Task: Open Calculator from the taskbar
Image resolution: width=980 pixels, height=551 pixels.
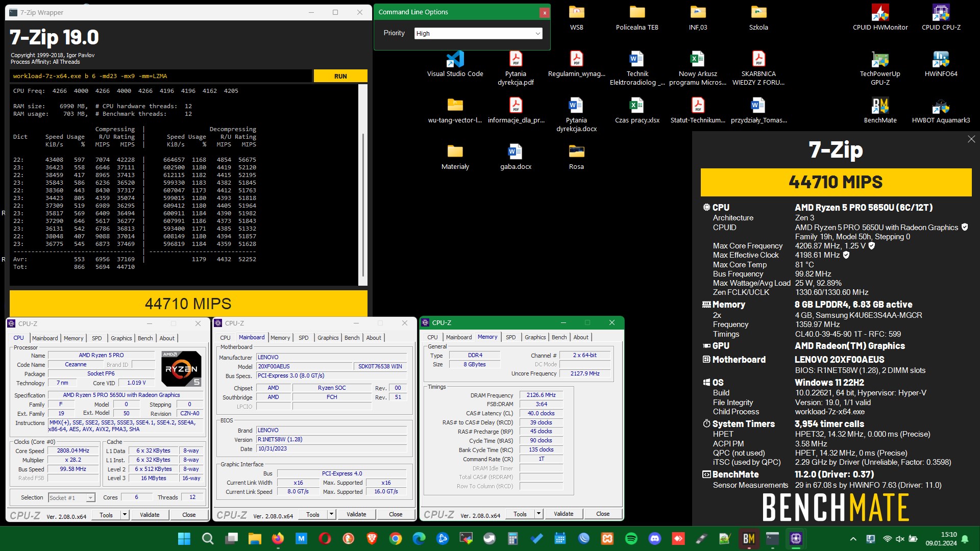Action: click(x=512, y=538)
